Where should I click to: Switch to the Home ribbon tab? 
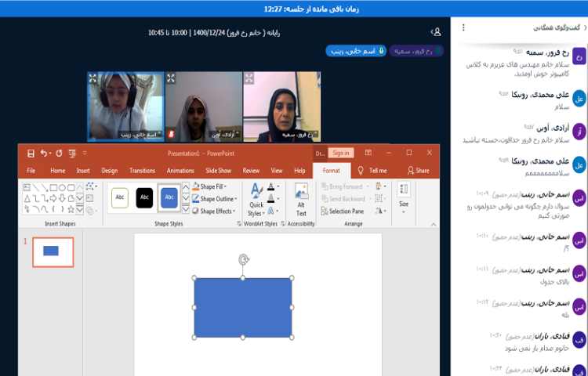point(58,171)
